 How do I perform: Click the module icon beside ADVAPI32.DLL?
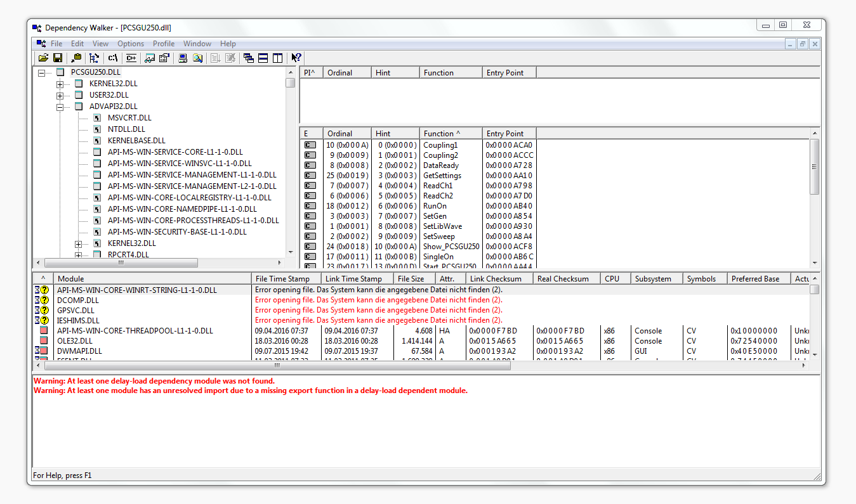(x=79, y=107)
